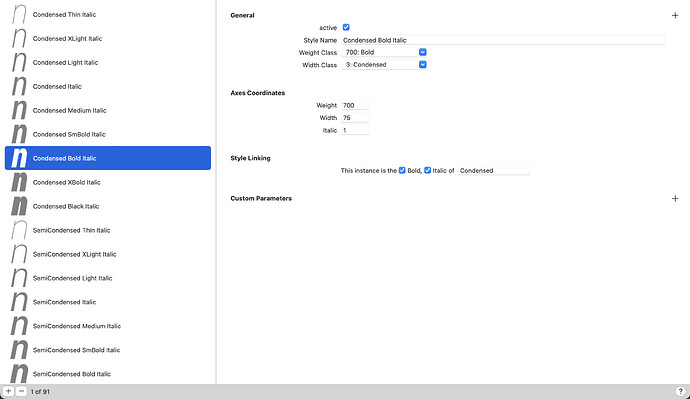Click the linked family name field Condensed

[494, 170]
